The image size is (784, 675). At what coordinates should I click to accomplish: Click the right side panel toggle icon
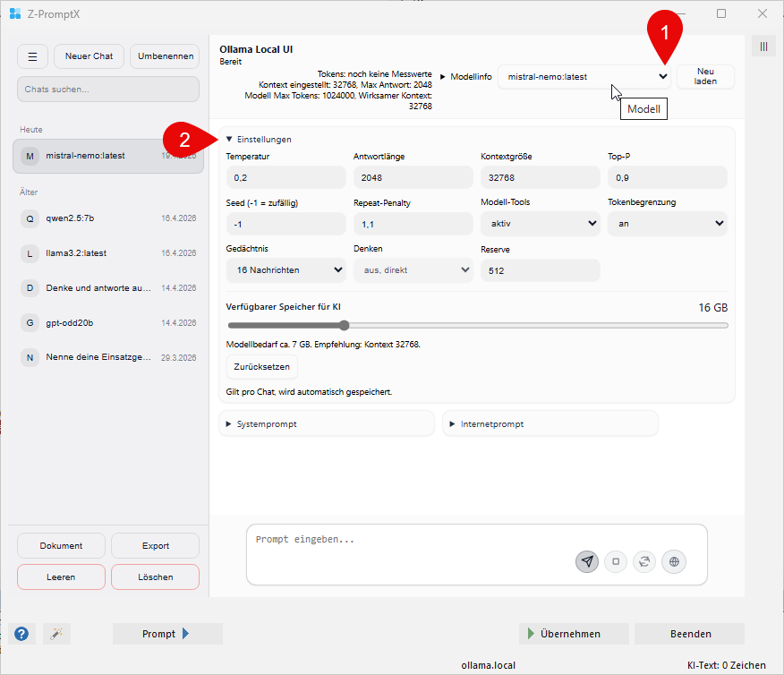pyautogui.click(x=763, y=47)
